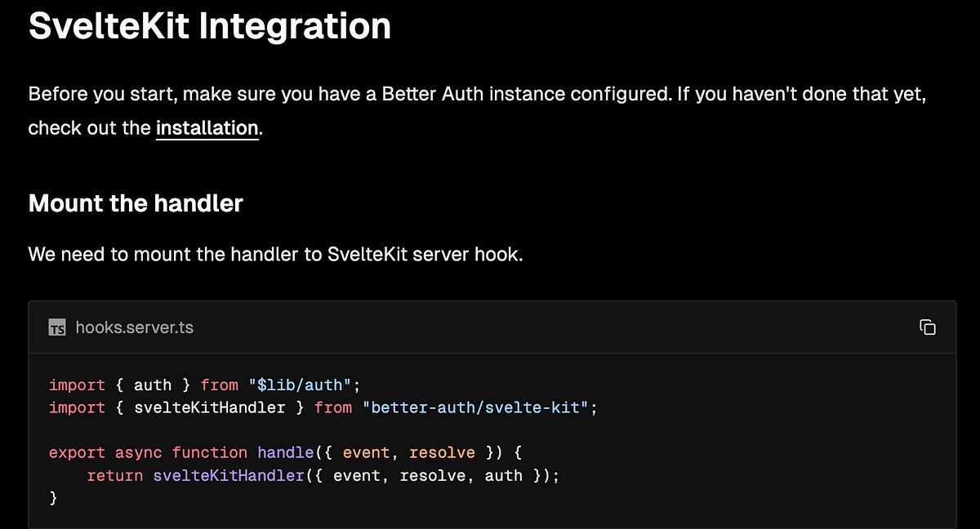
Task: Click the clipboard icon to copy snippet
Action: pyautogui.click(x=929, y=327)
